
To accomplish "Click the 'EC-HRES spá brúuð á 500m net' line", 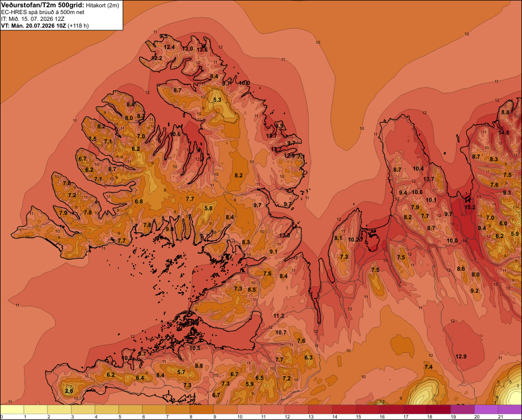I will (x=43, y=12).
